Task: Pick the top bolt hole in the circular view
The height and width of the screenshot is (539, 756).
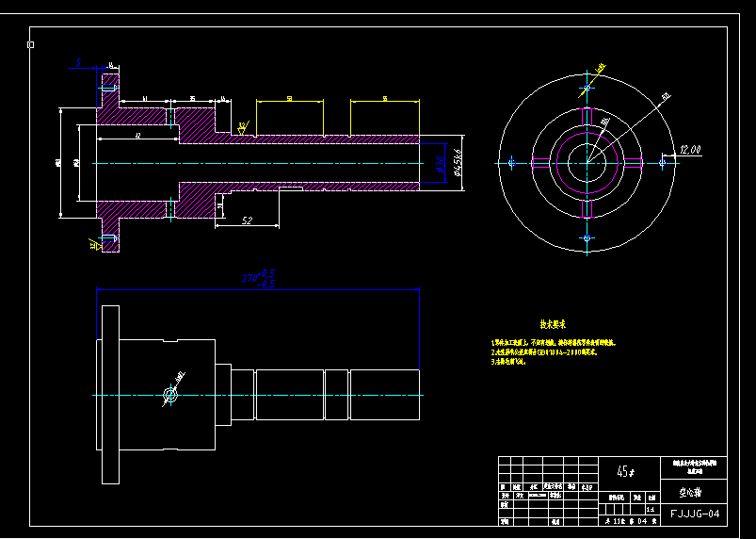Action: pos(587,88)
